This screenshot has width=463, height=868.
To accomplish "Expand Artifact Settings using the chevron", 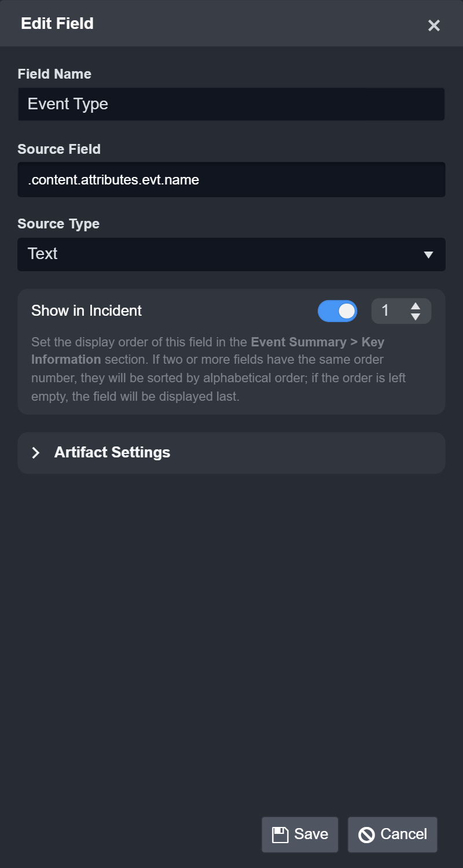I will click(x=36, y=453).
